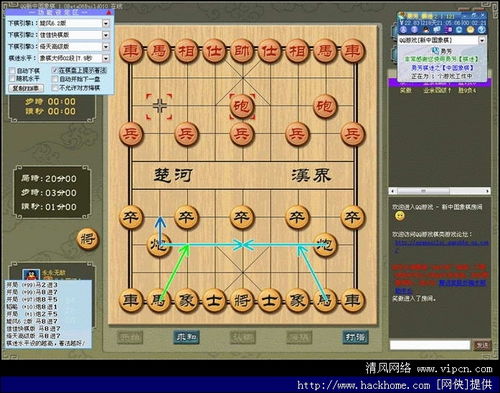Open the QQ游戏 game selection dropdown
The height and width of the screenshot is (393, 500).
tap(482, 40)
